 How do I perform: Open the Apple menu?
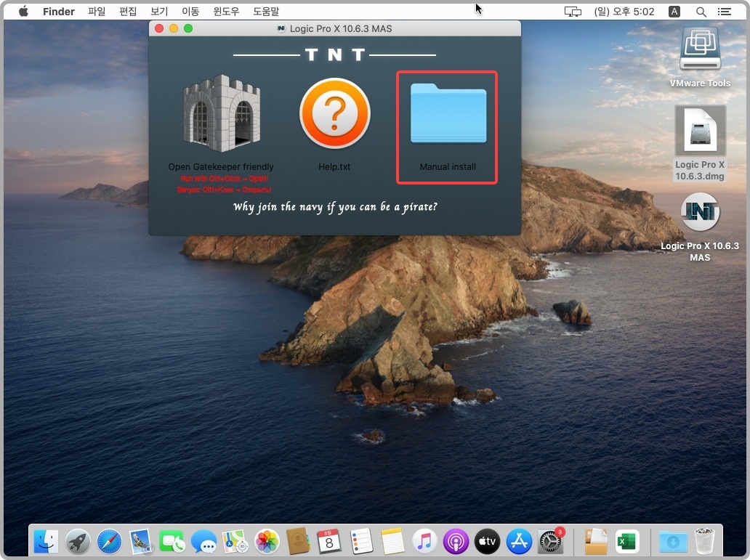click(23, 12)
